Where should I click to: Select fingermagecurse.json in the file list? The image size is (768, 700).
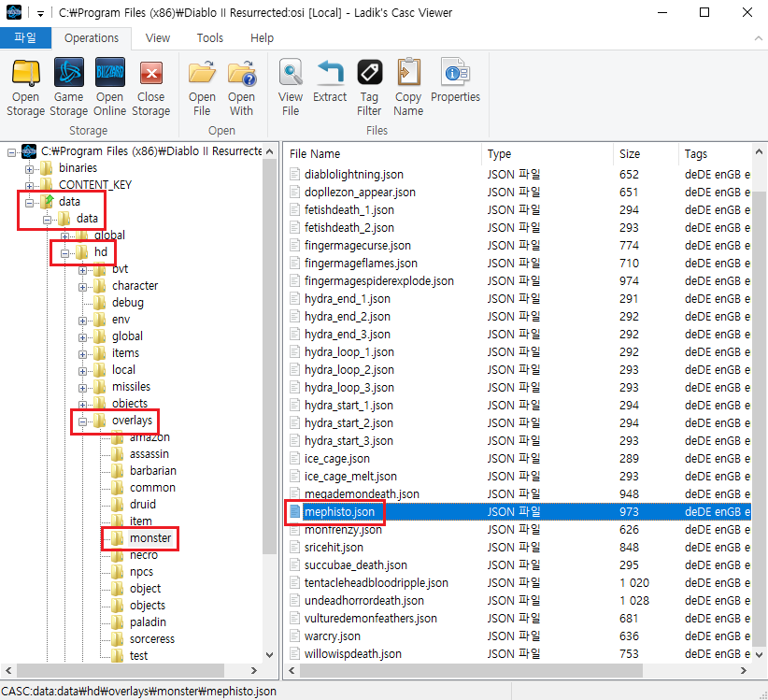pyautogui.click(x=358, y=246)
